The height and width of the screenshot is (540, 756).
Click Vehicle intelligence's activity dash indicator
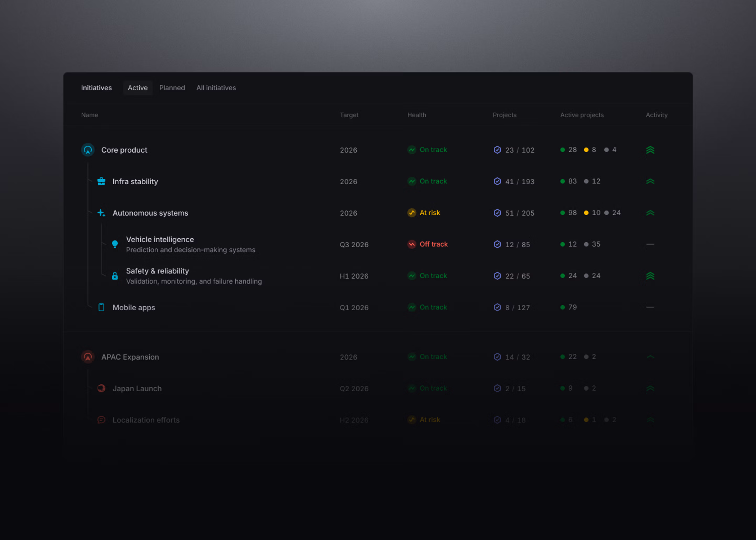650,244
